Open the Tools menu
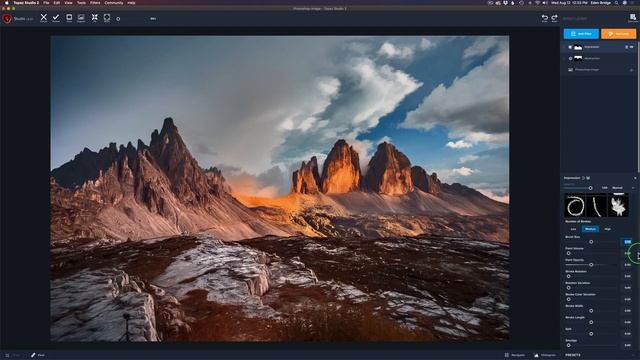This screenshot has width=640, height=360. pos(81,3)
